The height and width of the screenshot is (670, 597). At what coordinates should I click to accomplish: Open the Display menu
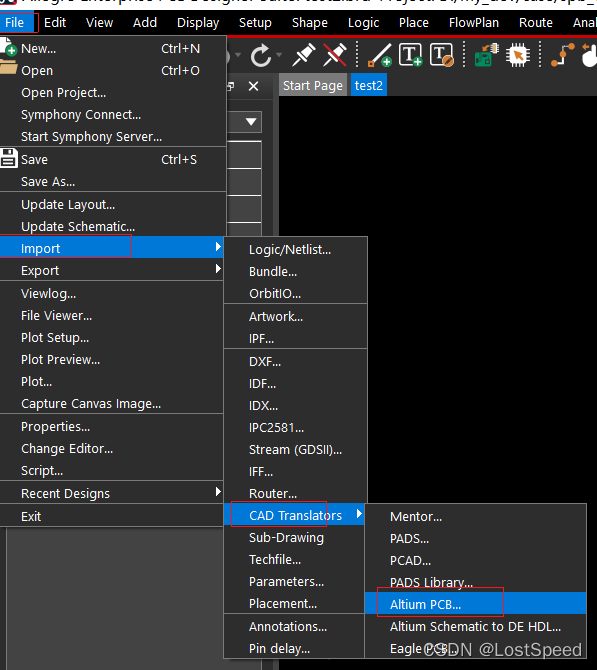[198, 23]
